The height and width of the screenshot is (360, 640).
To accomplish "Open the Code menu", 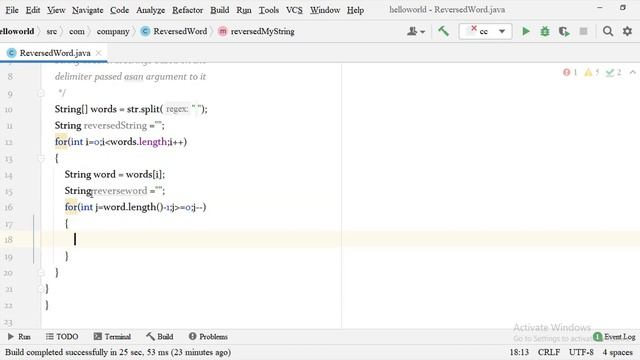I will [119, 10].
